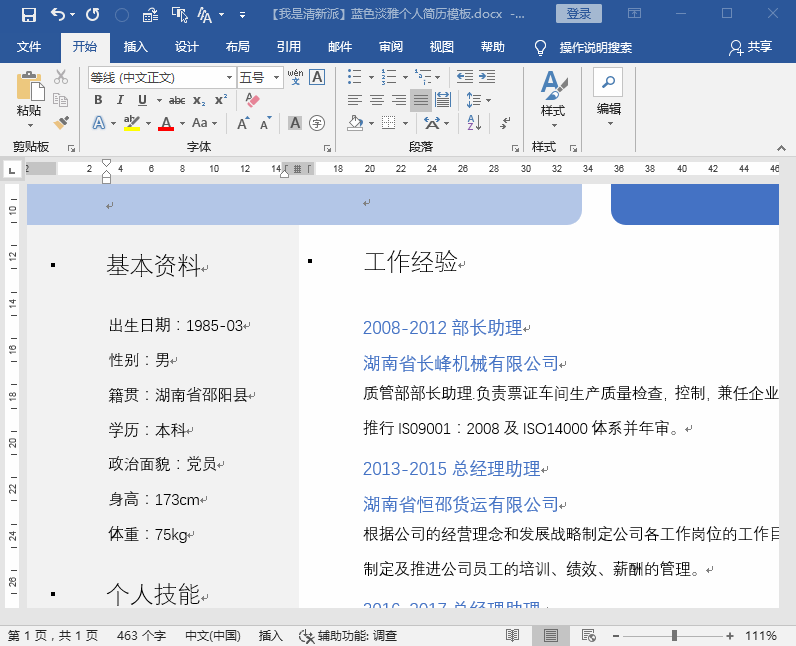Image resolution: width=796 pixels, height=646 pixels.
Task: Select the Format Painter brush icon
Action: [x=61, y=123]
